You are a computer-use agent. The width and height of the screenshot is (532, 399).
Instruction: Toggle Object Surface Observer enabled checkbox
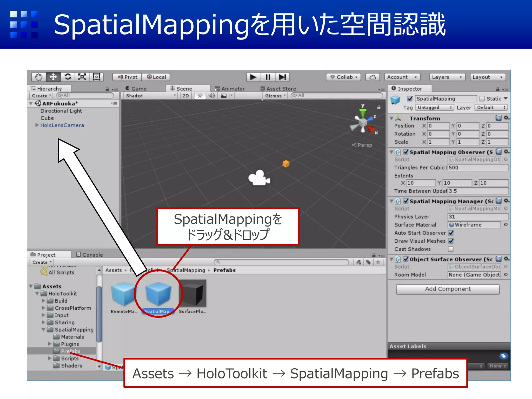406,259
